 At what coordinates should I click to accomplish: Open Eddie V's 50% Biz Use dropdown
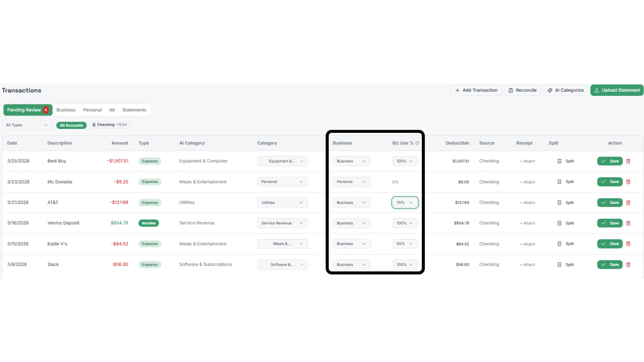tap(405, 244)
